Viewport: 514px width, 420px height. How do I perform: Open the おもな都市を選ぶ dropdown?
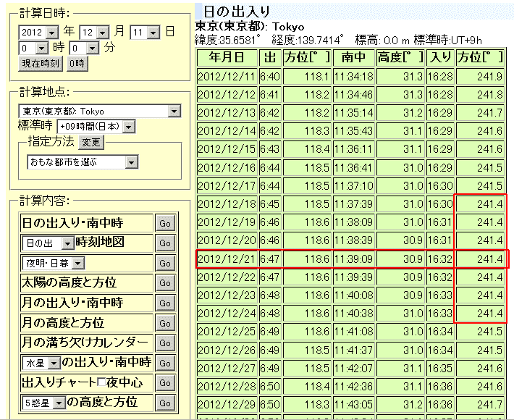click(83, 162)
